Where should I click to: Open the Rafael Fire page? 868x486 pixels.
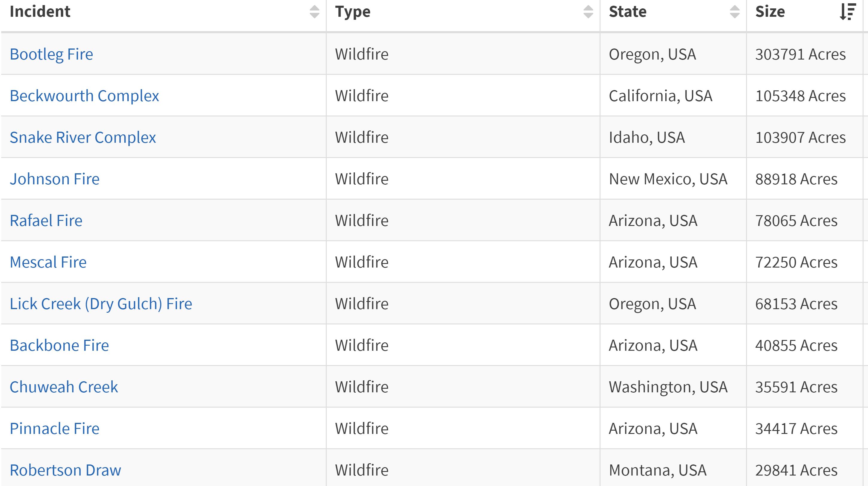click(46, 221)
